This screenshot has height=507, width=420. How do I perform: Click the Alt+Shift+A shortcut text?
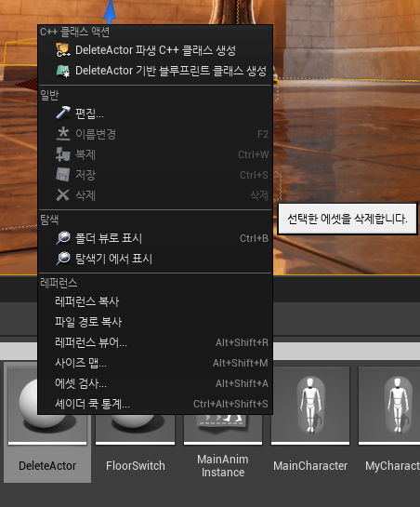(242, 383)
